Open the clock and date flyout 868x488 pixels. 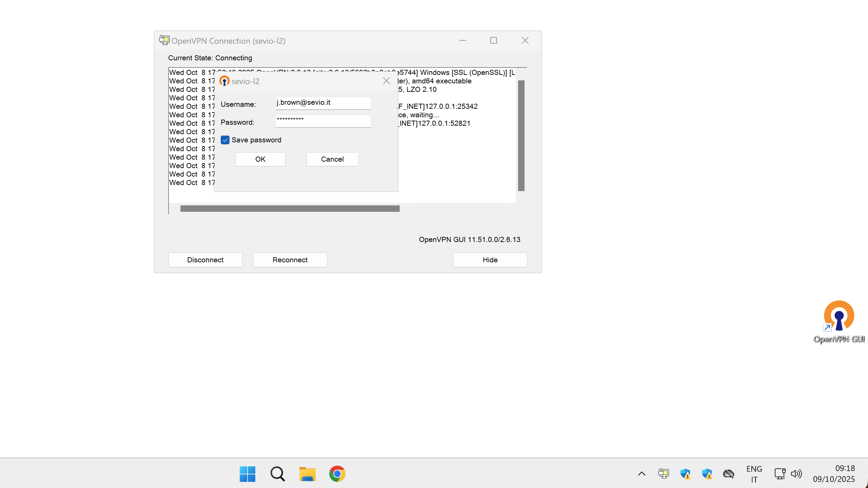[x=834, y=473]
